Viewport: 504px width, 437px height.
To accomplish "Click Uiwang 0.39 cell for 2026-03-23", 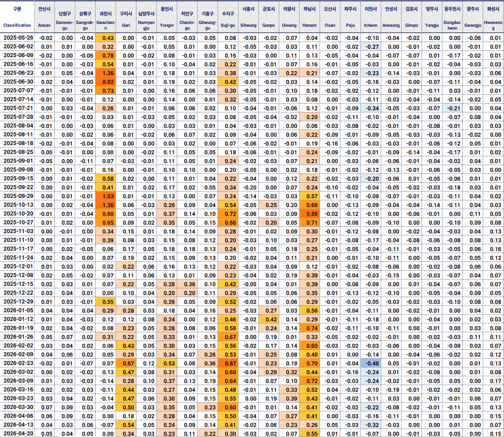I will click(289, 398).
